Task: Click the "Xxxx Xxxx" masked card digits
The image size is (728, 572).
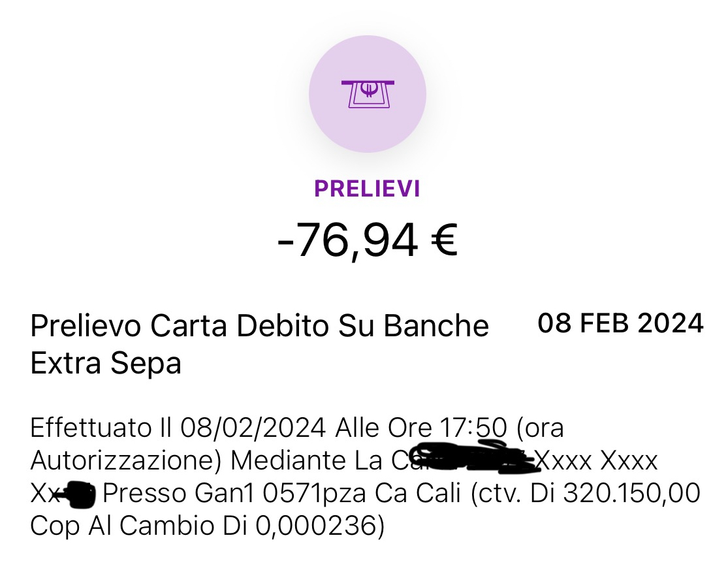Action: [x=596, y=462]
